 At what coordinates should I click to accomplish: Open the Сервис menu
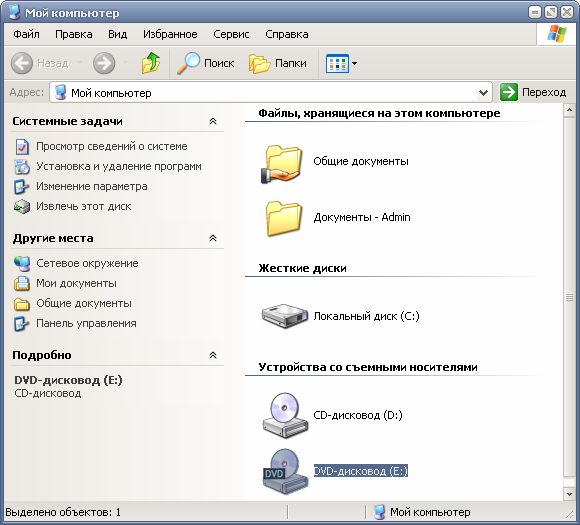pyautogui.click(x=231, y=34)
